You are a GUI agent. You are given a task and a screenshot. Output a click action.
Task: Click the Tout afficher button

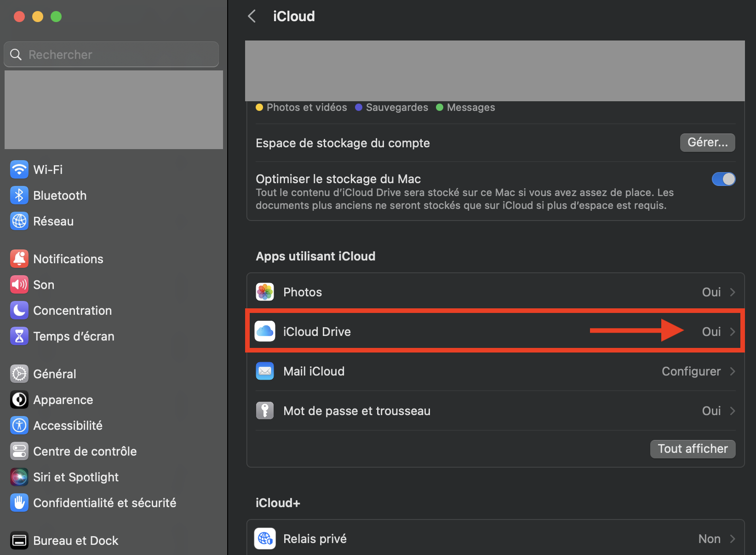pos(693,449)
